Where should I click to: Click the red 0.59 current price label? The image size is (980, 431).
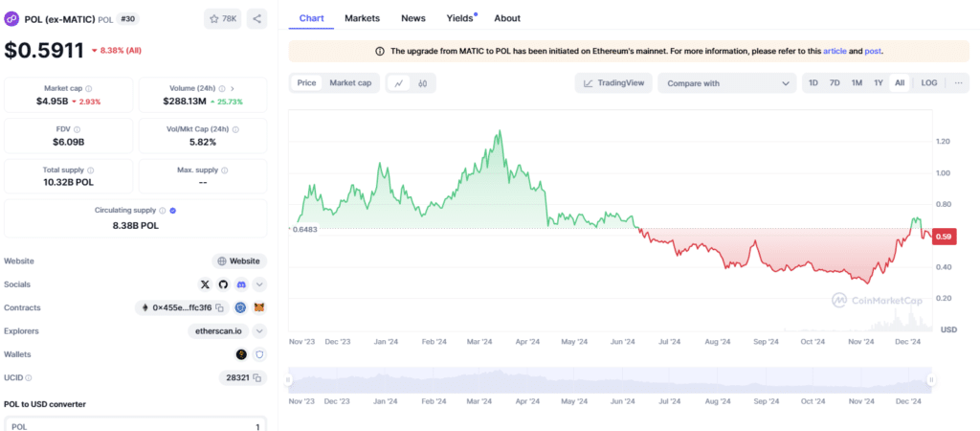(945, 237)
